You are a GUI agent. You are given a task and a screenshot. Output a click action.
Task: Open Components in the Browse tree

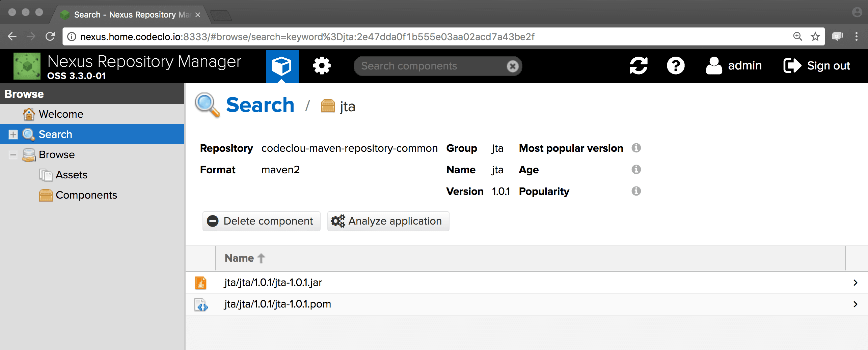(x=86, y=195)
